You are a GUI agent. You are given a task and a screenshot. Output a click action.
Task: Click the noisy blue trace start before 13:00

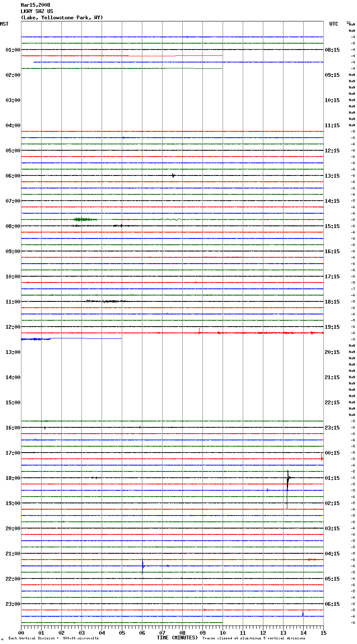click(36, 339)
